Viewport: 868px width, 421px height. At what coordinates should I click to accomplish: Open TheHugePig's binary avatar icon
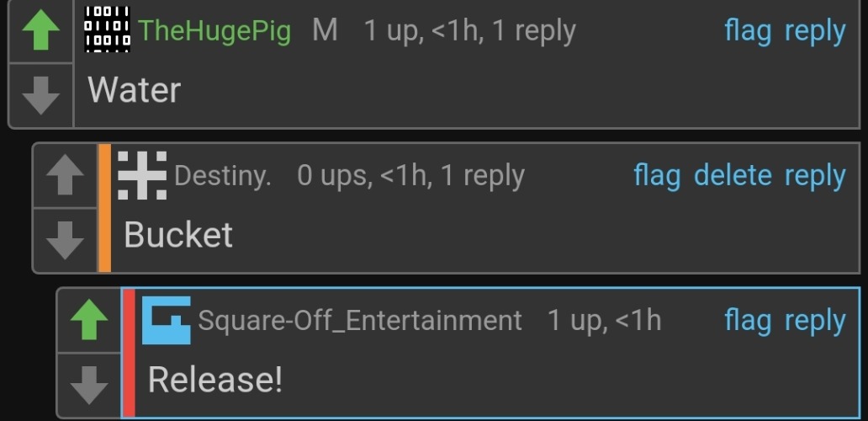pos(108,29)
